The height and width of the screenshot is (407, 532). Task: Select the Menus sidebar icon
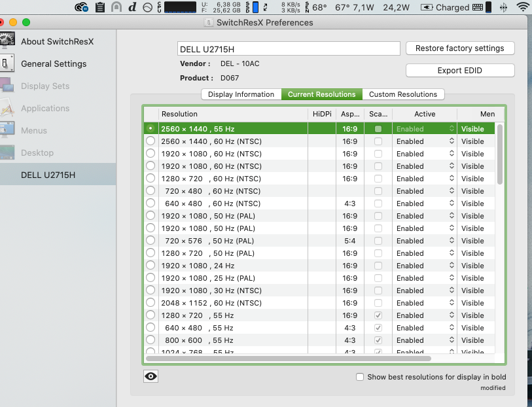tap(7, 131)
